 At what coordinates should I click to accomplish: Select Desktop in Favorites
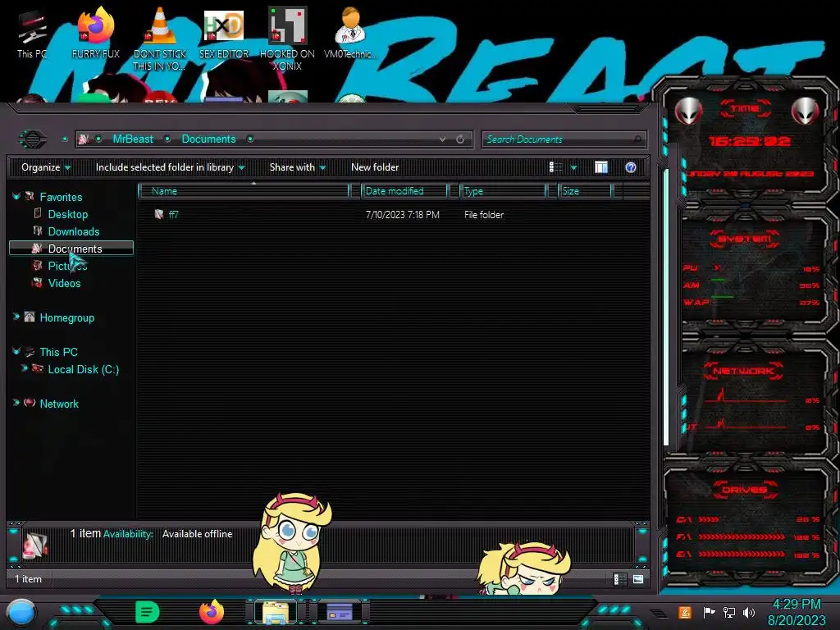tap(67, 214)
